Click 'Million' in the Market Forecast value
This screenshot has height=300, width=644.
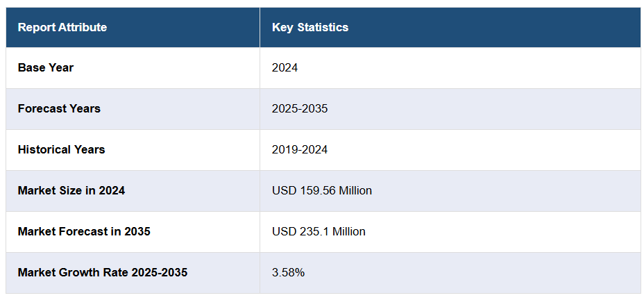coord(348,231)
